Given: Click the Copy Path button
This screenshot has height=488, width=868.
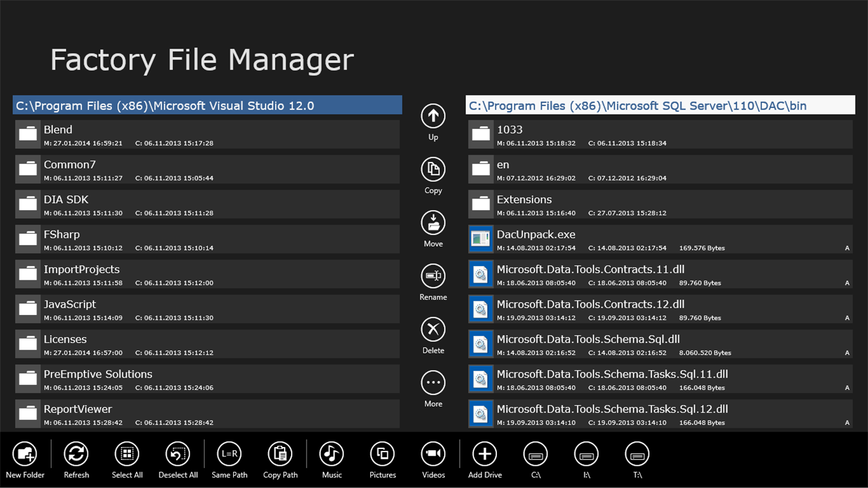Looking at the screenshot, I should 280,454.
